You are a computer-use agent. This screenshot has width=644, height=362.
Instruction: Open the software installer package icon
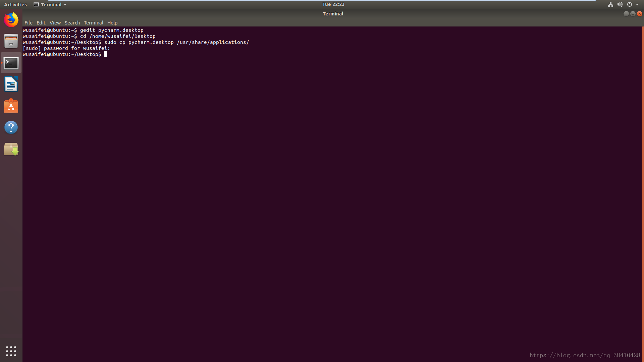coord(11,149)
